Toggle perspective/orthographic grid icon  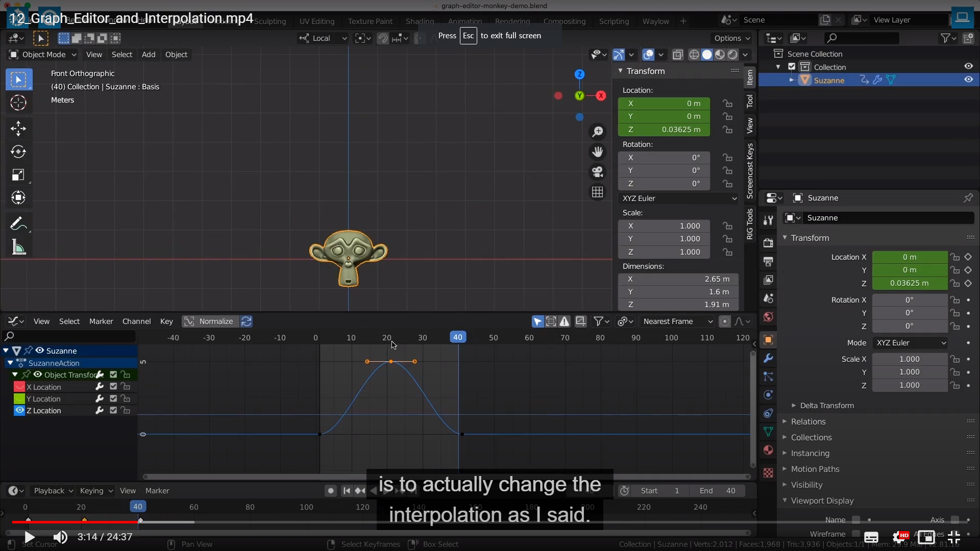pyautogui.click(x=597, y=192)
